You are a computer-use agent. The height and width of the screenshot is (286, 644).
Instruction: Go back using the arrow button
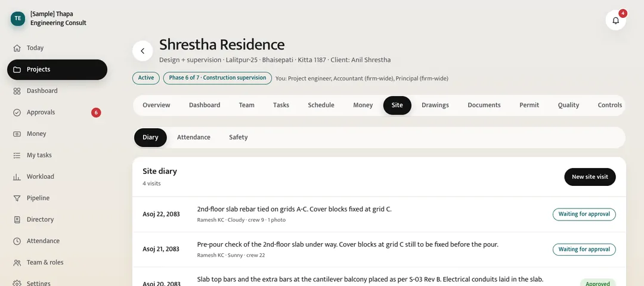pos(143,51)
